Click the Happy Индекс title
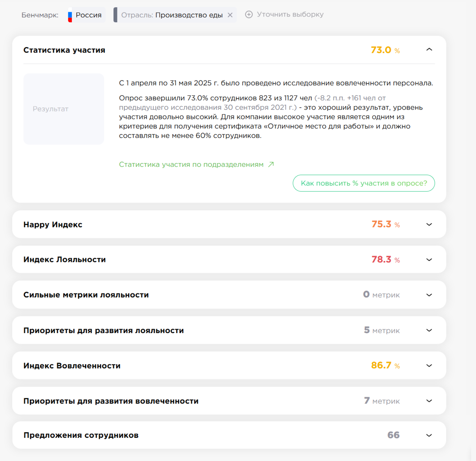 [x=53, y=225]
